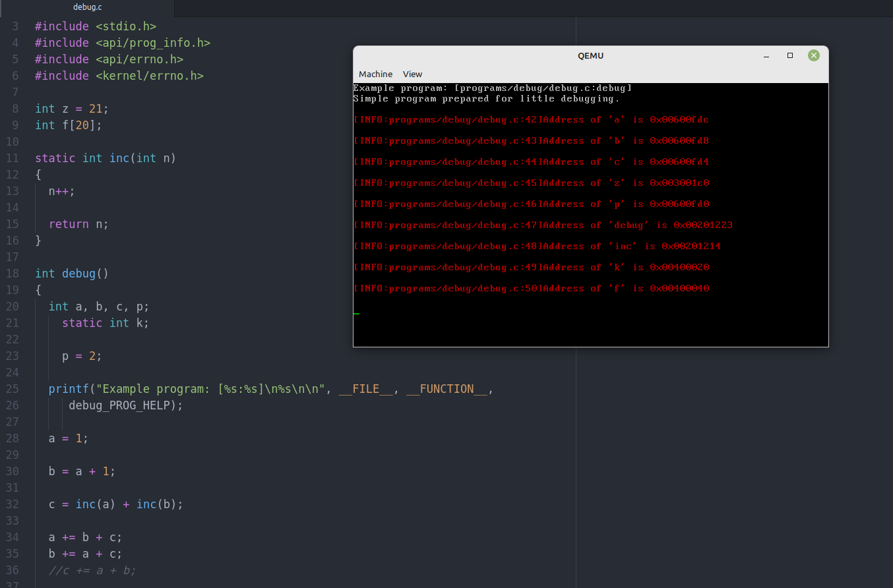Click QEMU line 'Address of 'f''

pyautogui.click(x=531, y=289)
